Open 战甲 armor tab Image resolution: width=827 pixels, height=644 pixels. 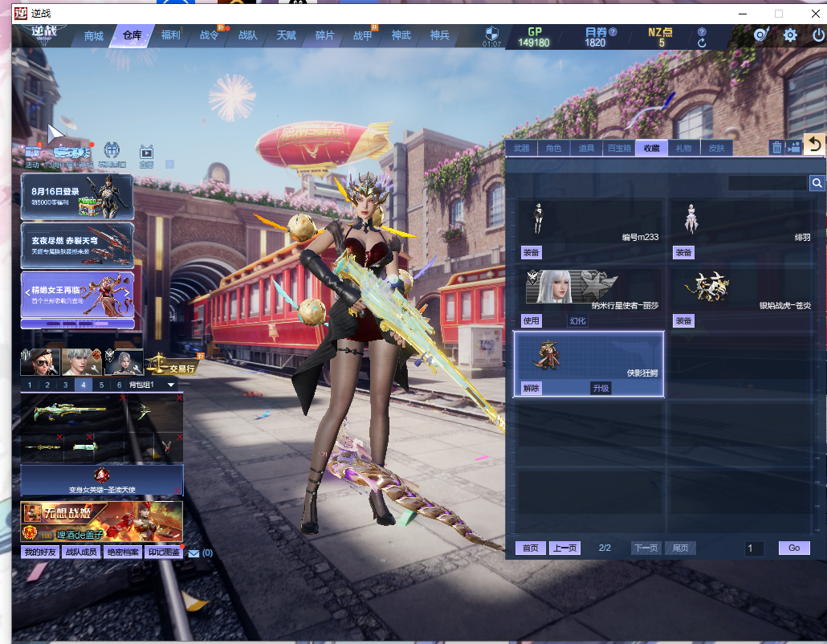pos(362,35)
